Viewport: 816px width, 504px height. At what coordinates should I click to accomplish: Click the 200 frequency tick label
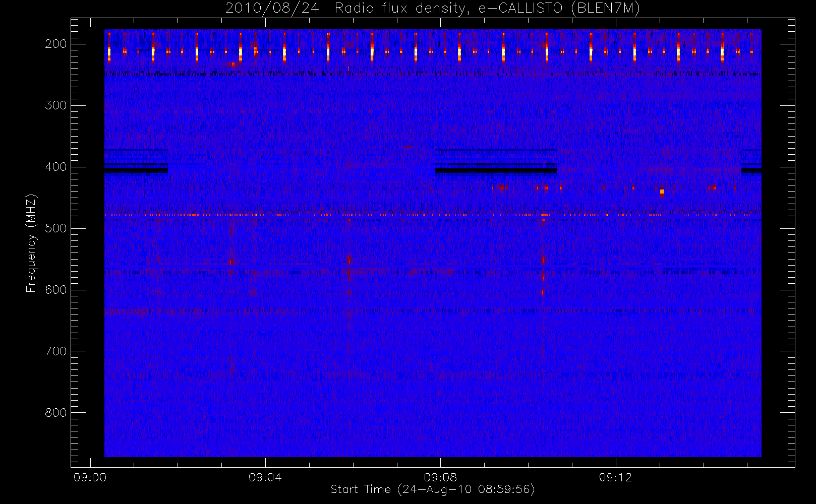55,44
